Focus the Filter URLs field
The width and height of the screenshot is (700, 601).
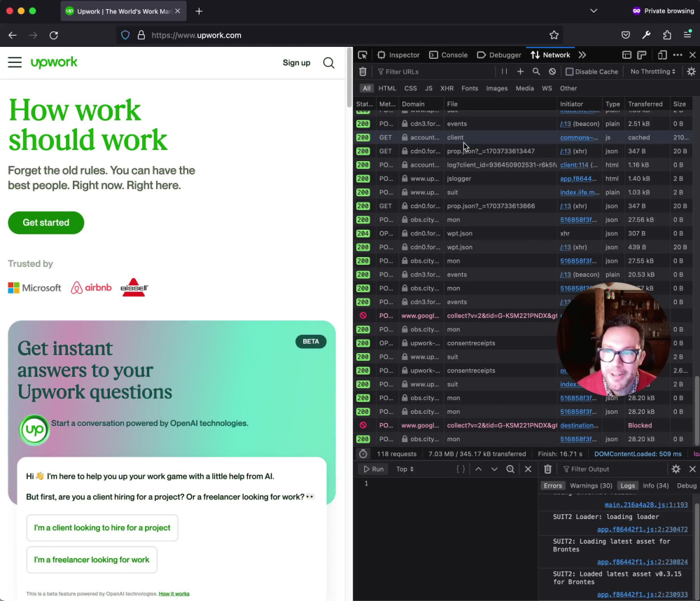(x=434, y=71)
